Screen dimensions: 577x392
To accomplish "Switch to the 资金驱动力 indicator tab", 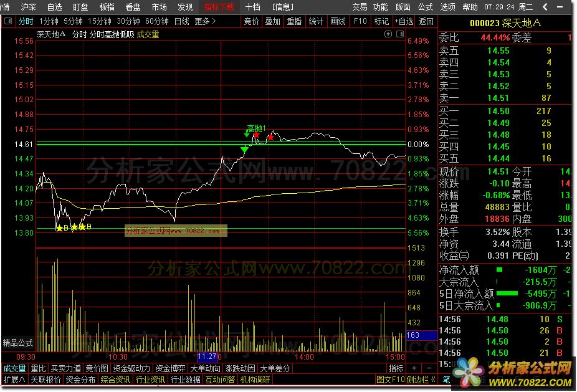I will point(131,368).
